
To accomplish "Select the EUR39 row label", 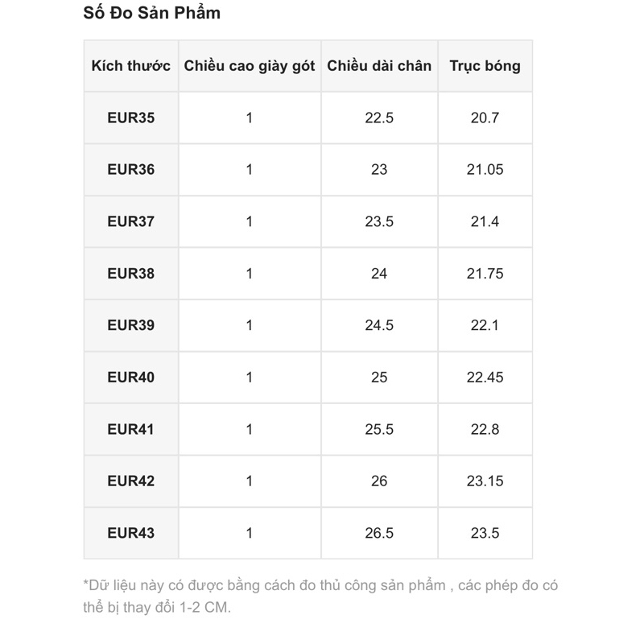I will click(x=130, y=325).
